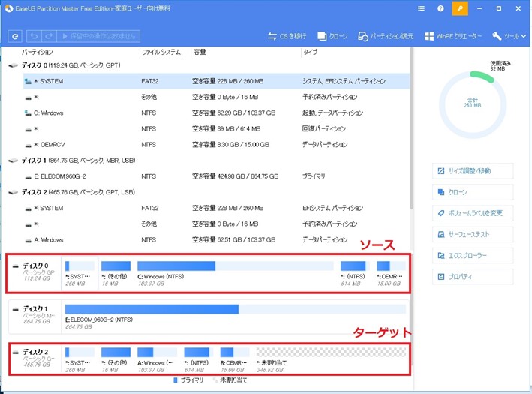Viewport: 532px width, 394px height.
Task: Click the ディスク 2 label in the disk map
Action: [35, 352]
